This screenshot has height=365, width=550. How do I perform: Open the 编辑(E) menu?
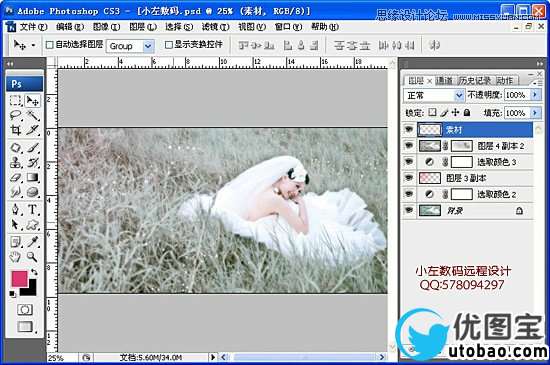point(70,27)
